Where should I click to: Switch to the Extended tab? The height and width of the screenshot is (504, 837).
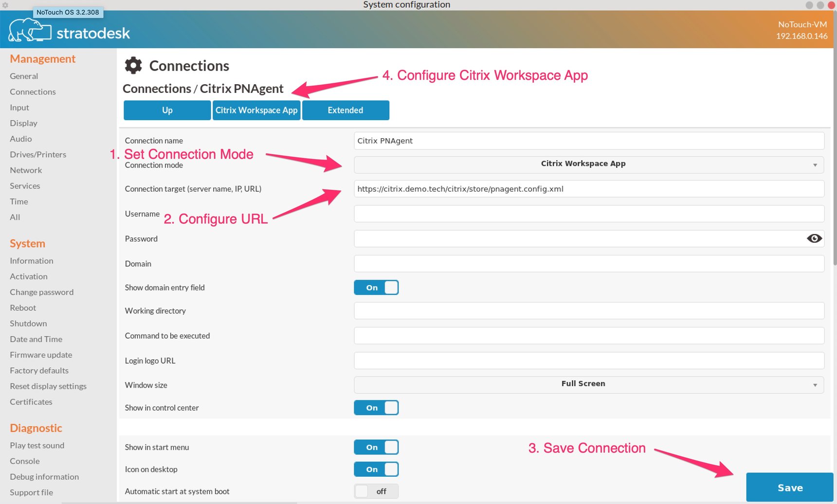click(x=345, y=110)
